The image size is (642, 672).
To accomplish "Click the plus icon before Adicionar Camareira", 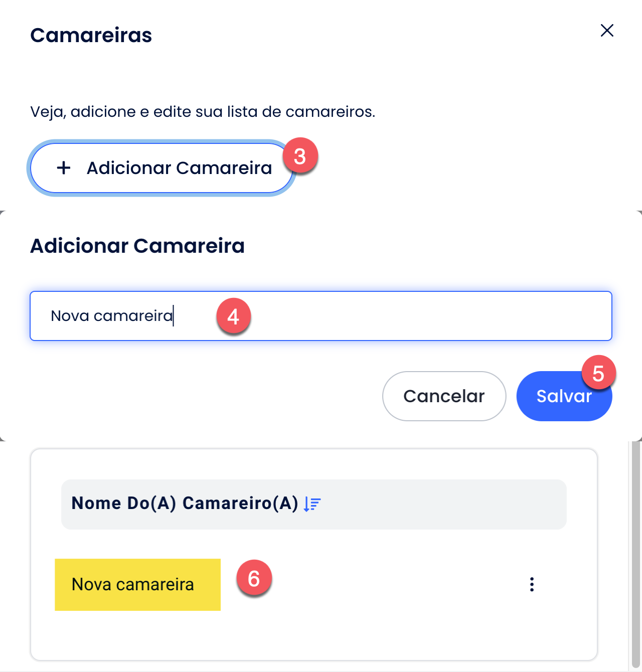I will 64,167.
